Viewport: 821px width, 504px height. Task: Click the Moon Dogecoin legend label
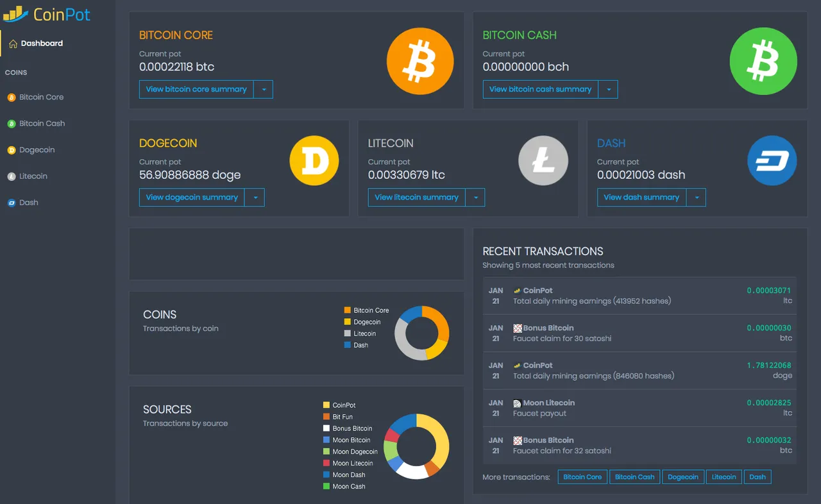coord(355,452)
